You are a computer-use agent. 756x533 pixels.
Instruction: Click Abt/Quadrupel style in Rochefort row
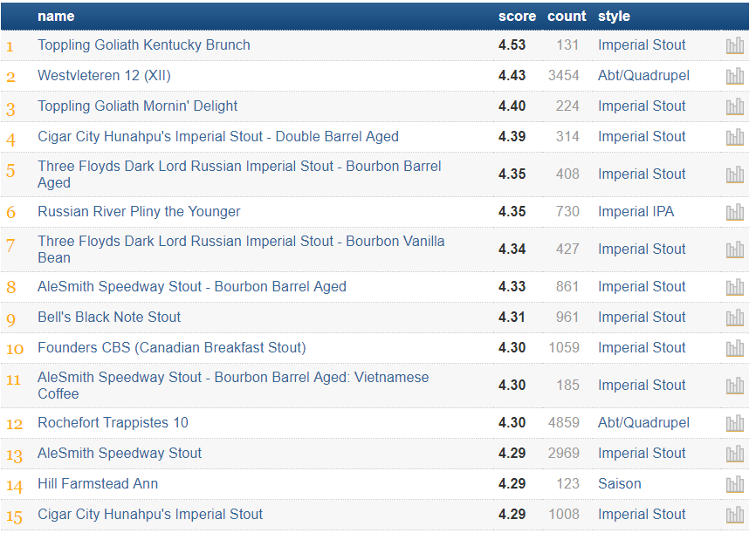(643, 422)
